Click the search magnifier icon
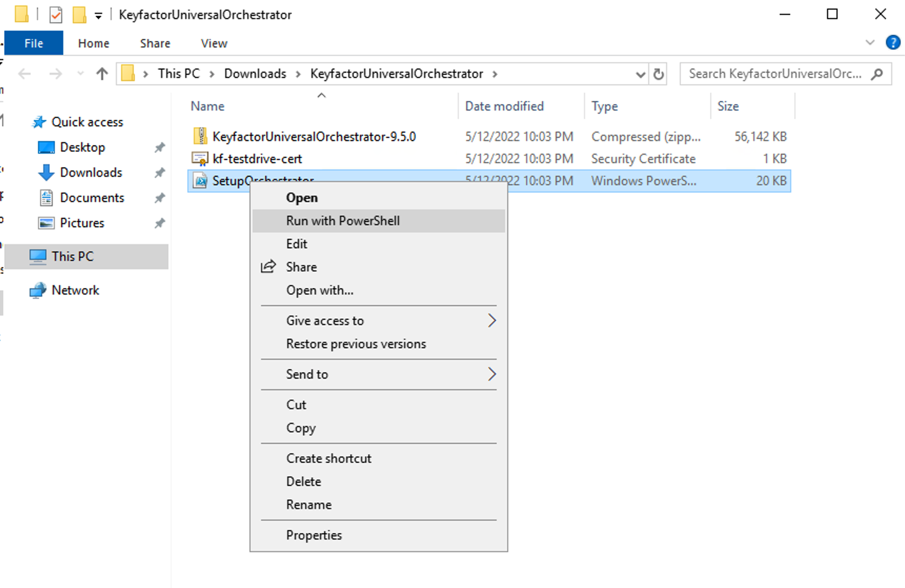The width and height of the screenshot is (905, 588). [877, 74]
